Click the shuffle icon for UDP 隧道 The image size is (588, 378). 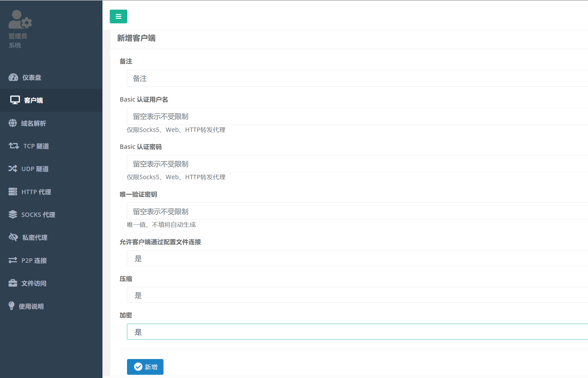13,169
